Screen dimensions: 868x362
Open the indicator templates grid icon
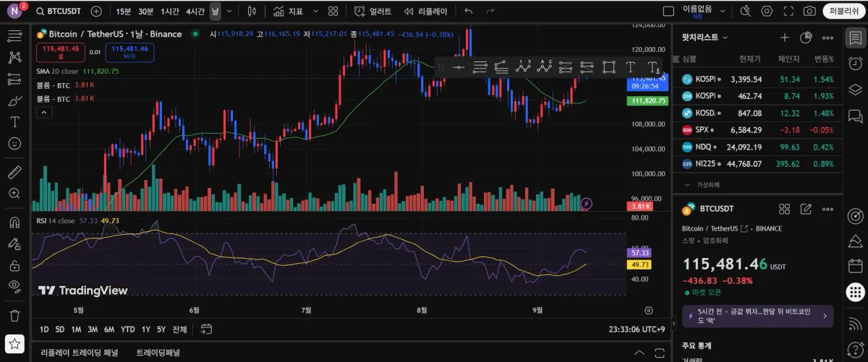[333, 12]
